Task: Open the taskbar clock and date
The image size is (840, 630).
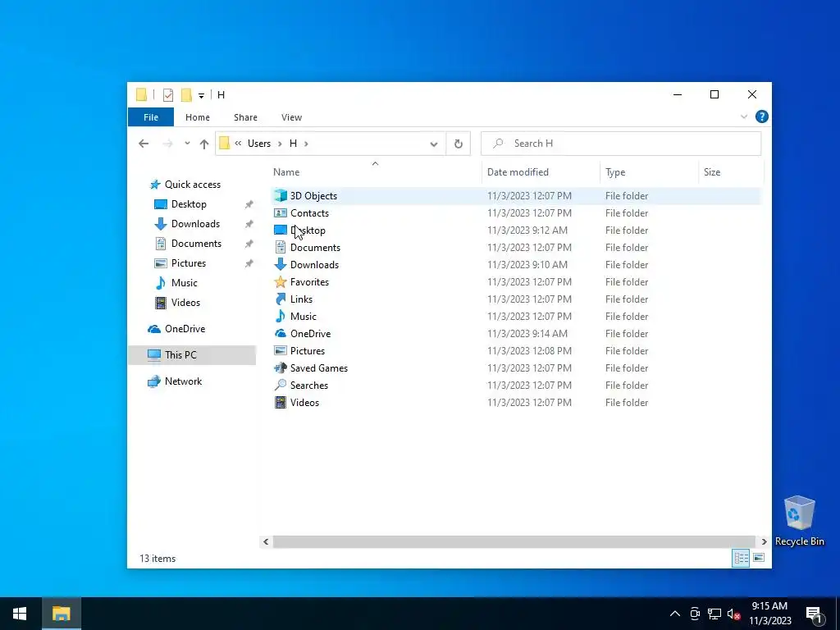Action: tap(769, 614)
